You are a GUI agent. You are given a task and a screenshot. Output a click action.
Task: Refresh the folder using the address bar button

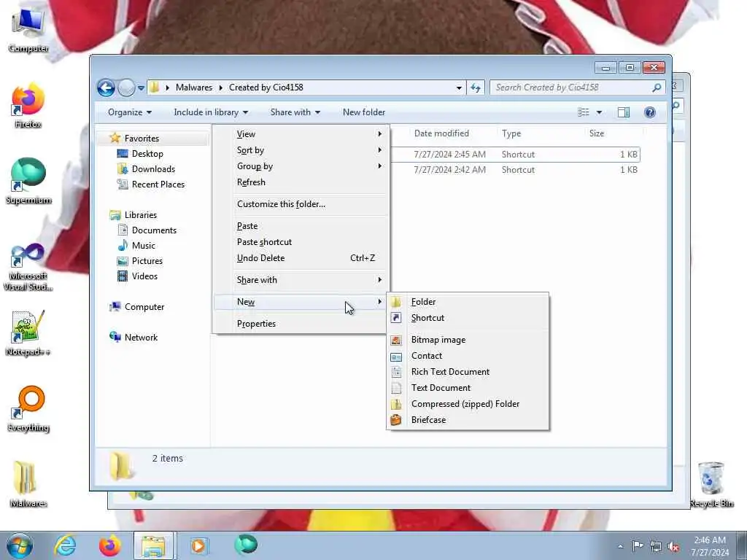(476, 87)
